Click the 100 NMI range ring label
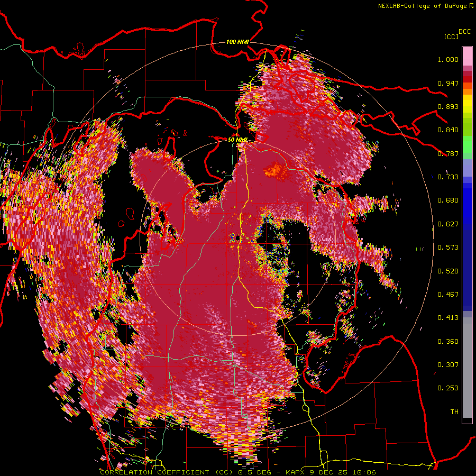 (x=237, y=42)
